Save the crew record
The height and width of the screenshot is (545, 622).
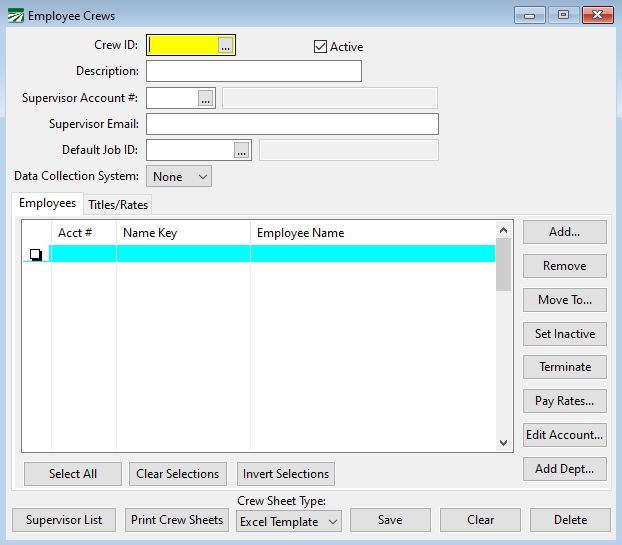pyautogui.click(x=390, y=520)
